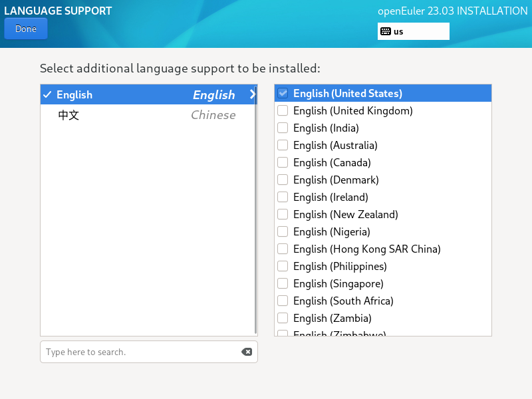Image resolution: width=532 pixels, height=399 pixels.
Task: Open the us keyboard layout indicator
Action: [x=413, y=31]
